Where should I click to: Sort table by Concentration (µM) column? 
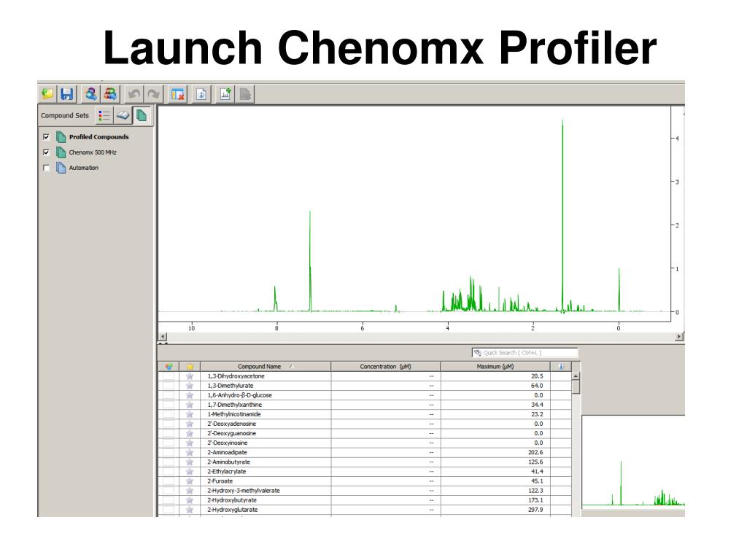pos(386,366)
